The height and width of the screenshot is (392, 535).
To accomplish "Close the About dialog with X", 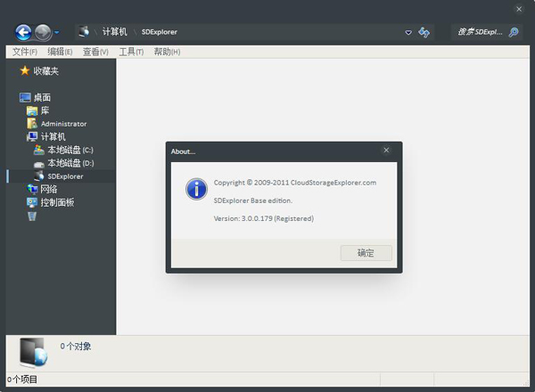I will (386, 150).
